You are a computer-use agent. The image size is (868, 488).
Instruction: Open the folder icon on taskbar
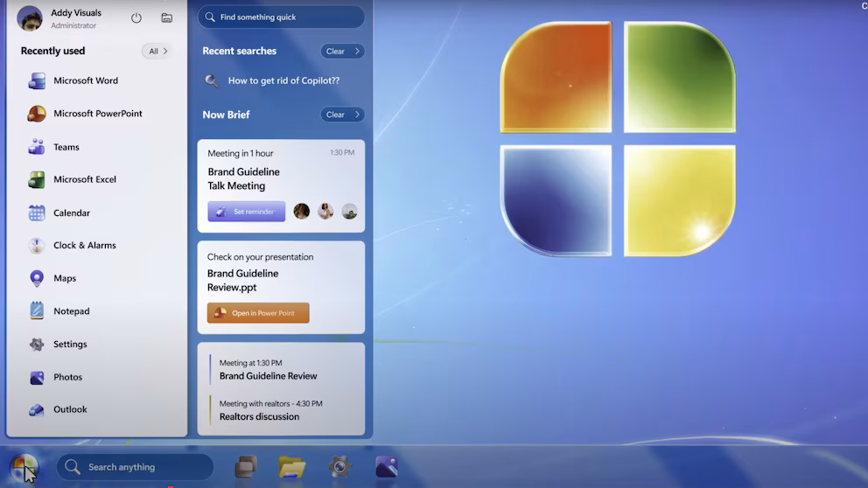pos(292,467)
